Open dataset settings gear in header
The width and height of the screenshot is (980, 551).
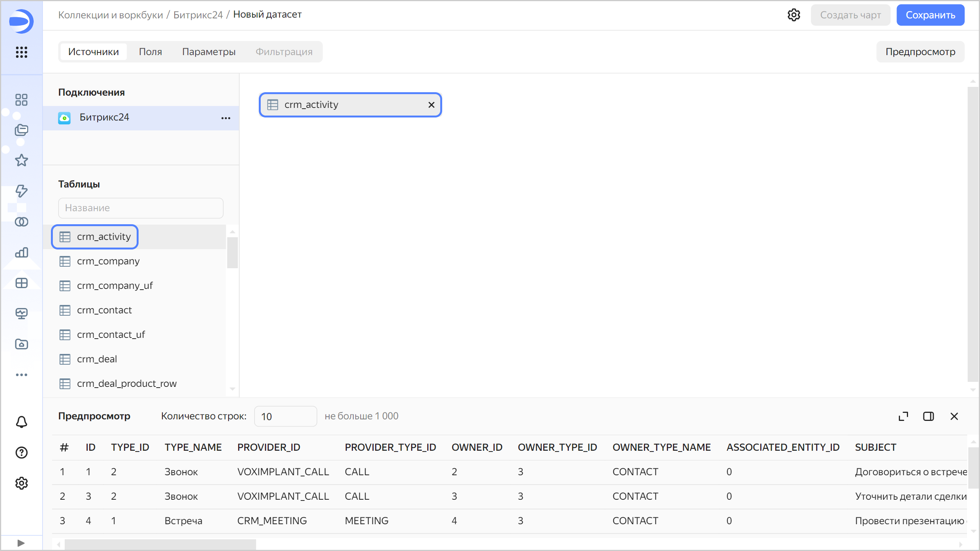tap(794, 15)
